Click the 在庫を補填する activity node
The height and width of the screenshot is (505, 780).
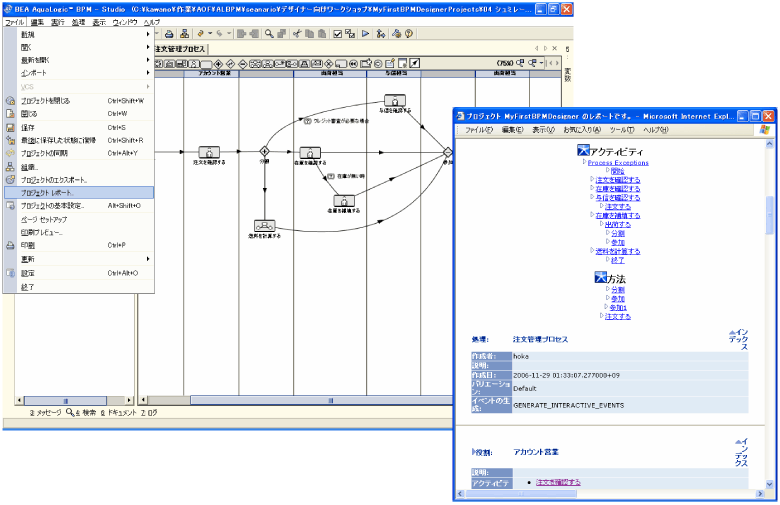pos(344,201)
